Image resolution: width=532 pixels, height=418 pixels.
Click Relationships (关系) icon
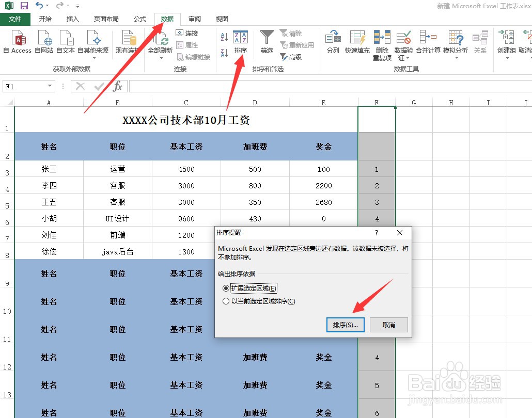click(480, 41)
